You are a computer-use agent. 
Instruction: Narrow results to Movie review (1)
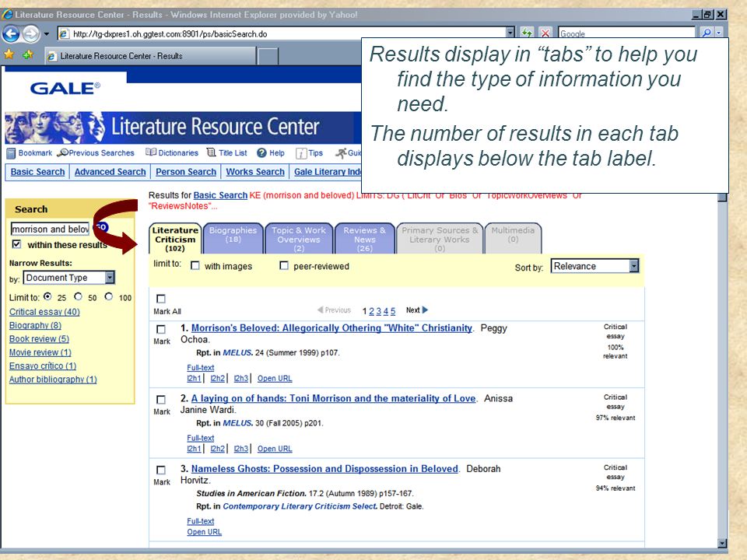(x=40, y=352)
